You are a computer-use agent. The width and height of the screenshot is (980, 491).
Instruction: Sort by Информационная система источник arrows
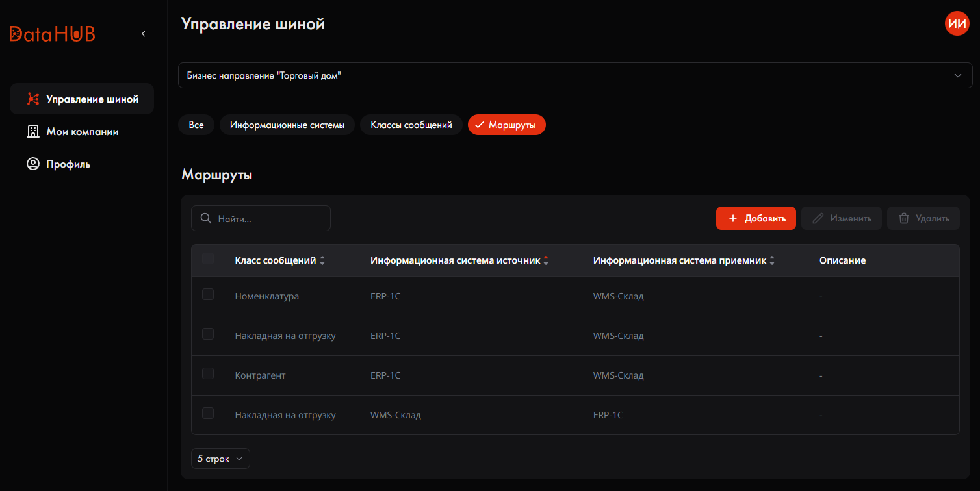(546, 260)
